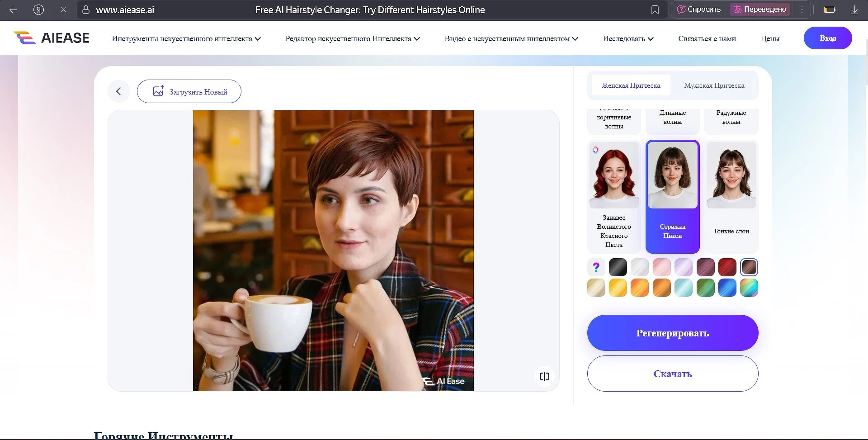This screenshot has height=440, width=868.
Task: Switch to Мужская Прическа tab
Action: [714, 85]
